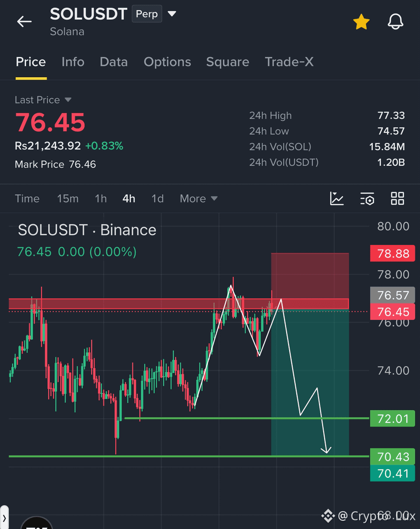Open chart settings icon
The width and height of the screenshot is (420, 529).
tap(367, 198)
